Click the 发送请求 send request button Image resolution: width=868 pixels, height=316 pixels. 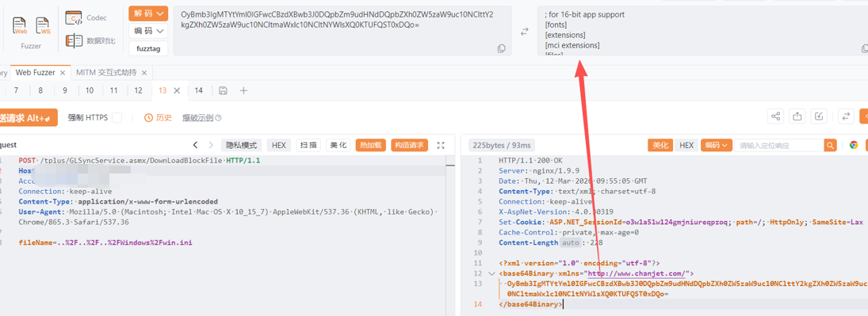tap(28, 117)
